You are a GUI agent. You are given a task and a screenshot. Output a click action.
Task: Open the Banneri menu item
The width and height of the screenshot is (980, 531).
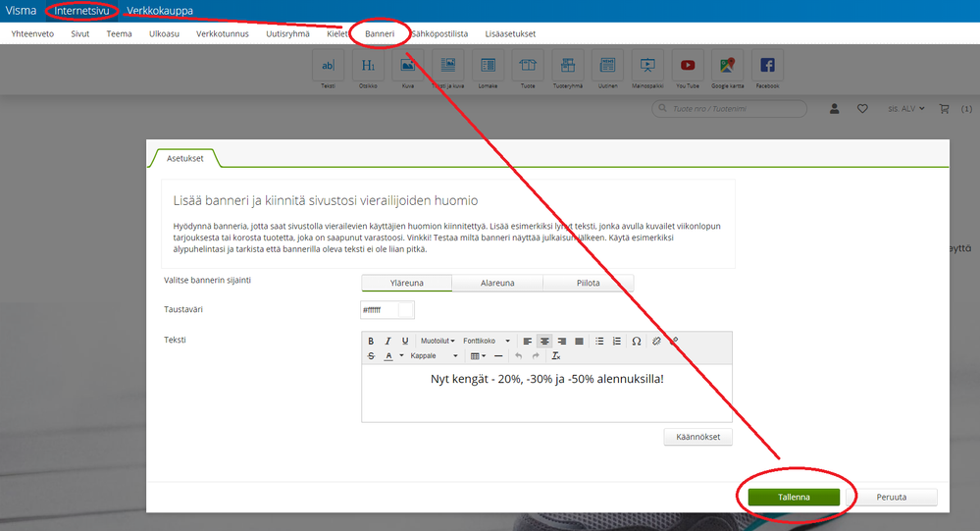[380, 33]
